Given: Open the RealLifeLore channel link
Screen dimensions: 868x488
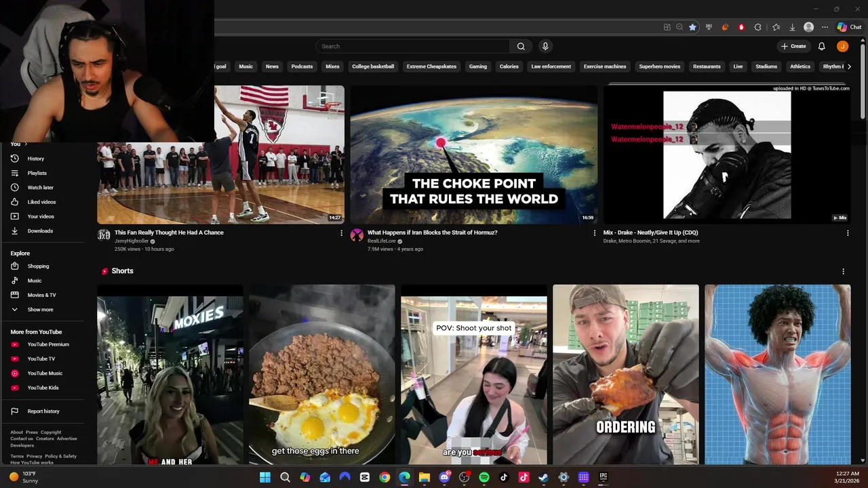Looking at the screenshot, I should [x=382, y=241].
